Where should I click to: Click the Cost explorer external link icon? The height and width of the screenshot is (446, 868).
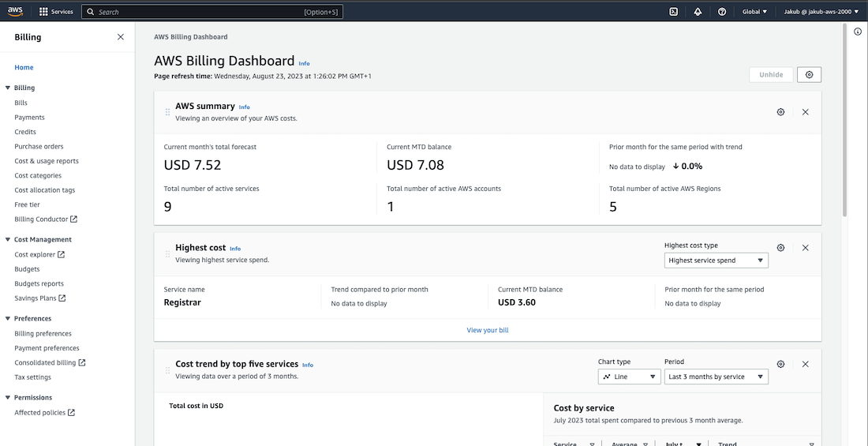pos(62,254)
